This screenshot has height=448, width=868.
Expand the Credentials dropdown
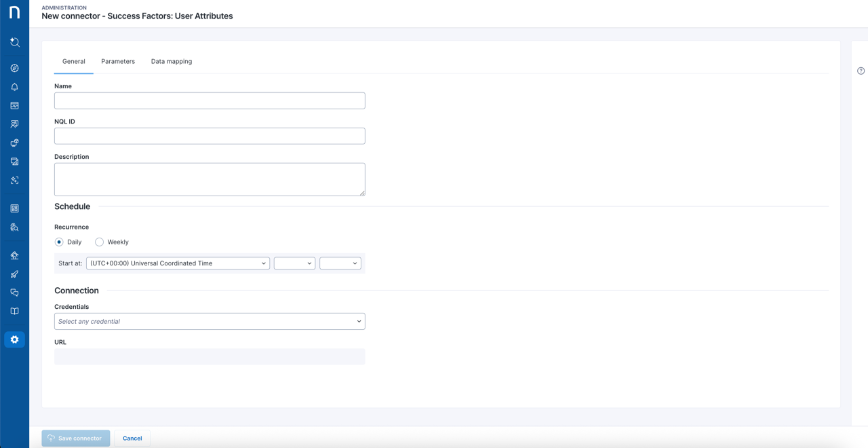(210, 321)
